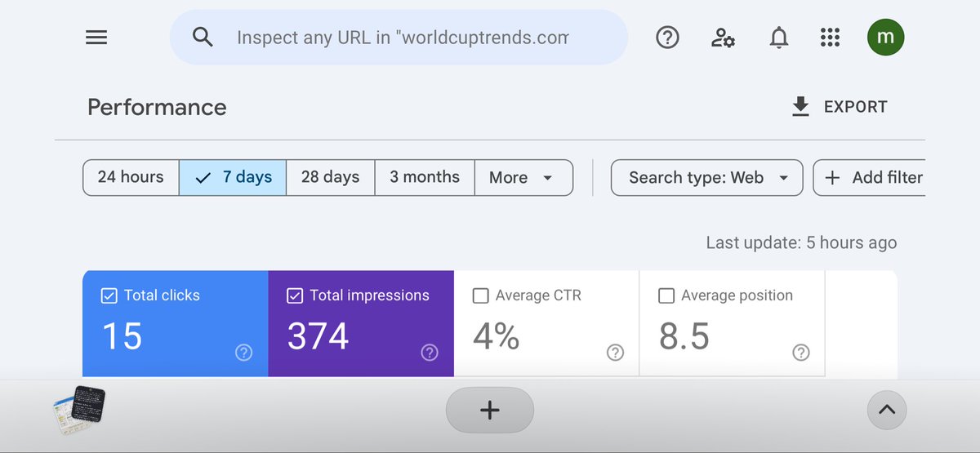Click the EXPORT button
Viewport: 980px width, 453px height.
click(840, 107)
